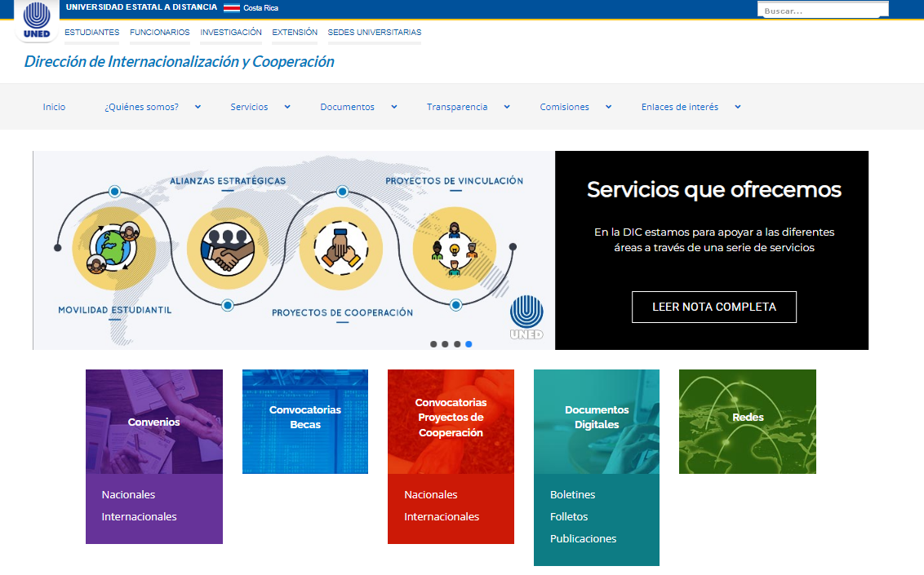
Task: Open Internacionales link under Convenios
Action: (x=139, y=516)
